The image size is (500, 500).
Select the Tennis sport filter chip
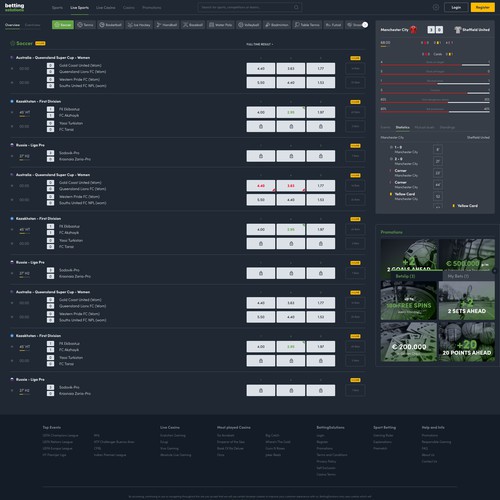85,25
